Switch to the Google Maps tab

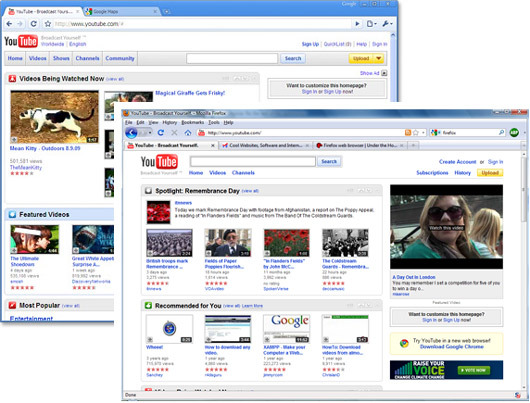(x=121, y=11)
